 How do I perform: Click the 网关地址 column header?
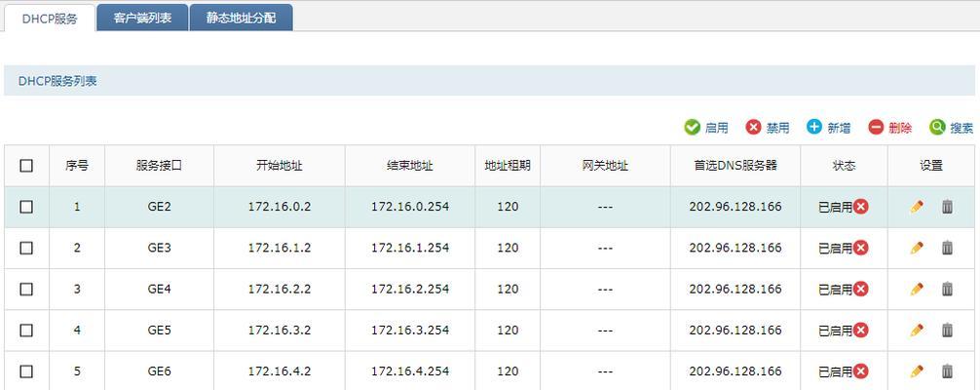coord(605,166)
